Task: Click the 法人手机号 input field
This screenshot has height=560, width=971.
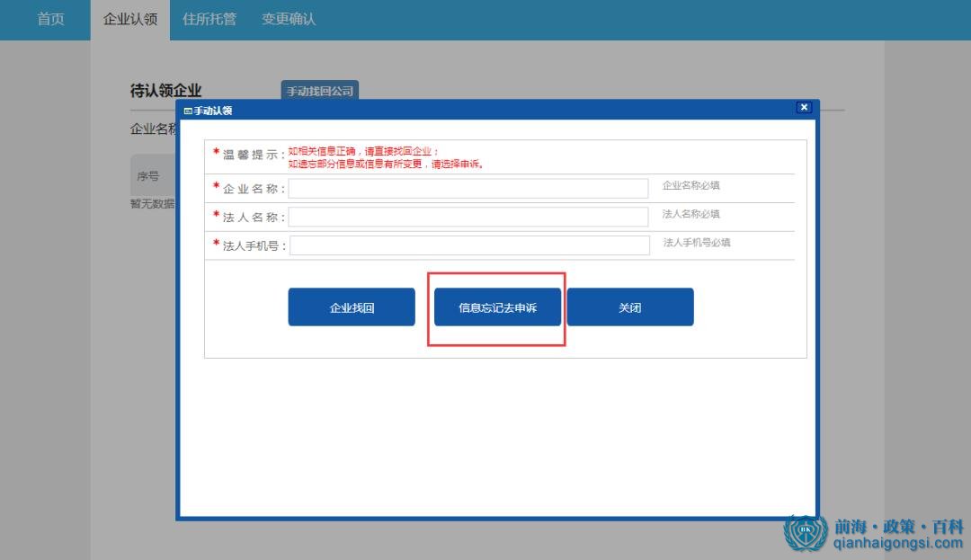Action: tap(468, 244)
